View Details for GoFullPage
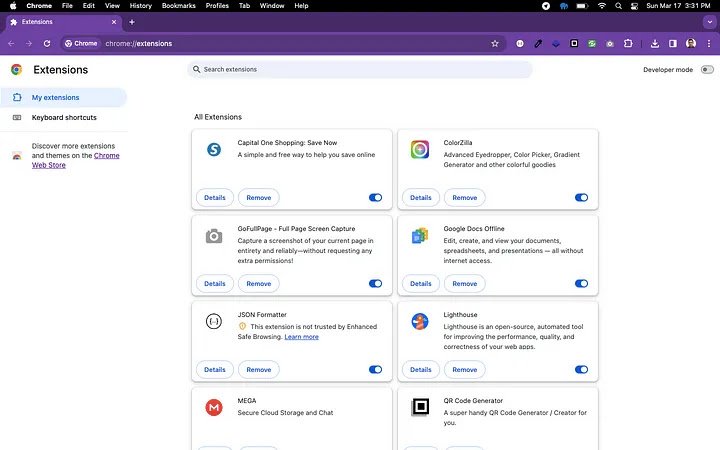Screen dimensions: 720x450 214,283
